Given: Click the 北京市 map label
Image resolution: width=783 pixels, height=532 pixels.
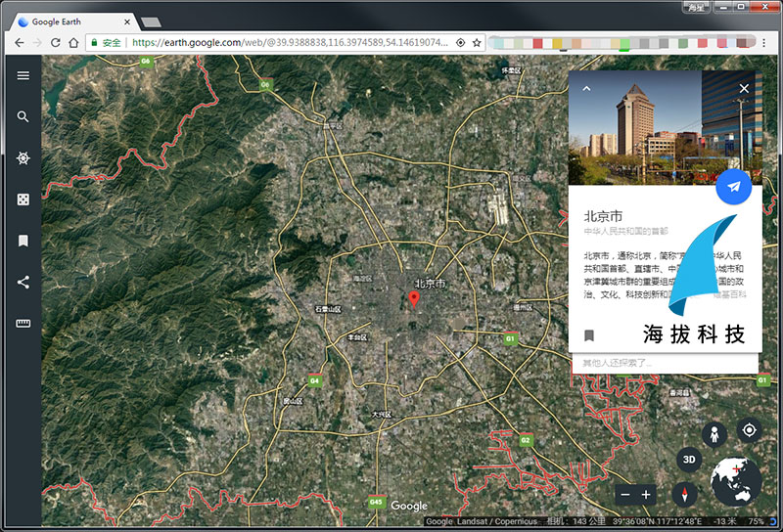Looking at the screenshot, I should 430,284.
